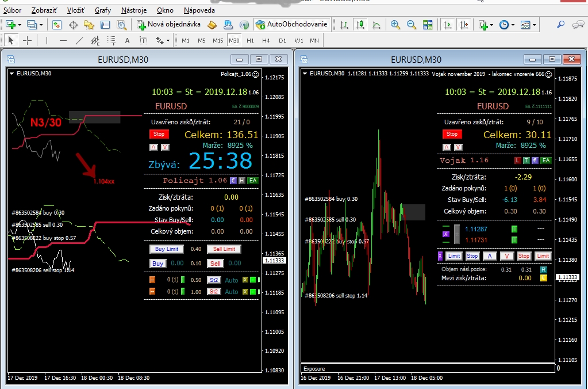
Task: Open the Nápoveda menu
Action: [x=199, y=10]
